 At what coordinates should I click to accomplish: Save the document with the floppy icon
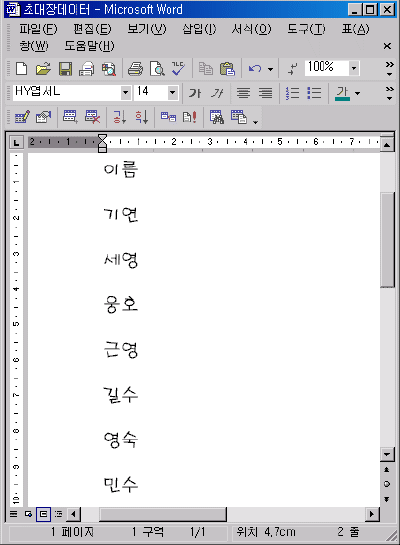pyautogui.click(x=65, y=68)
